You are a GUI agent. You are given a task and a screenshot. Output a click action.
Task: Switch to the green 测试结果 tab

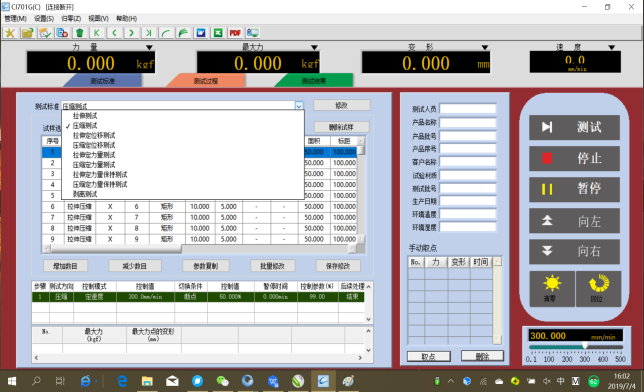314,81
